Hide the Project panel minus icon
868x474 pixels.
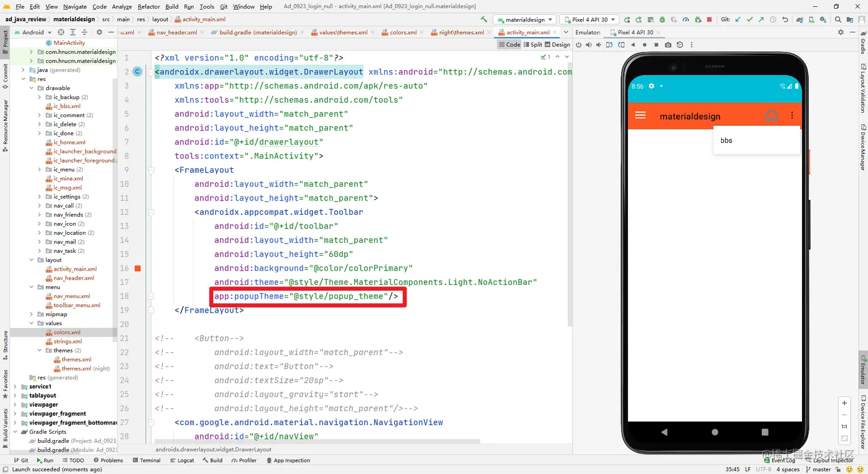111,32
